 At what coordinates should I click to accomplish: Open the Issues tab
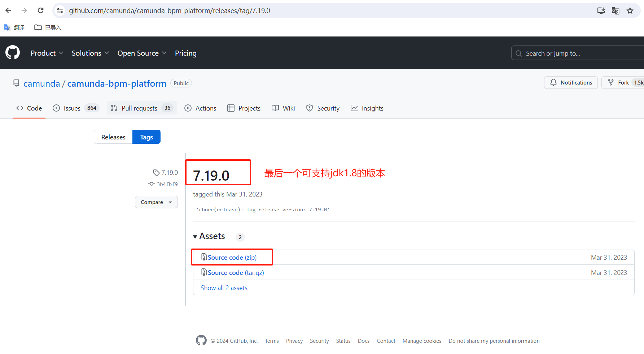click(76, 108)
